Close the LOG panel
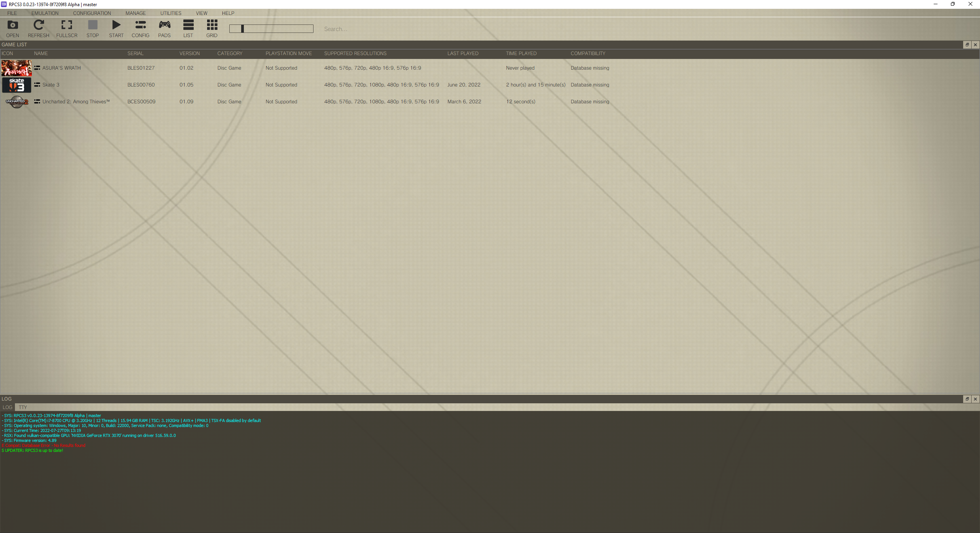The height and width of the screenshot is (533, 980). click(x=975, y=399)
